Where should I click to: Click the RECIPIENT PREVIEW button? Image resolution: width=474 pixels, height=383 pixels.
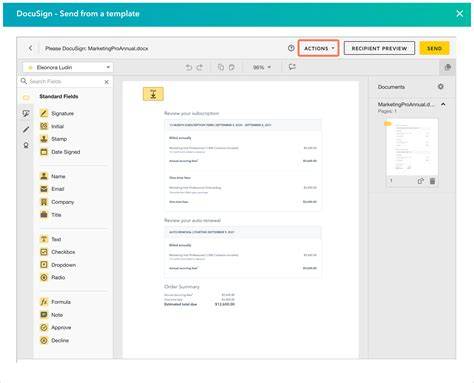pos(379,48)
